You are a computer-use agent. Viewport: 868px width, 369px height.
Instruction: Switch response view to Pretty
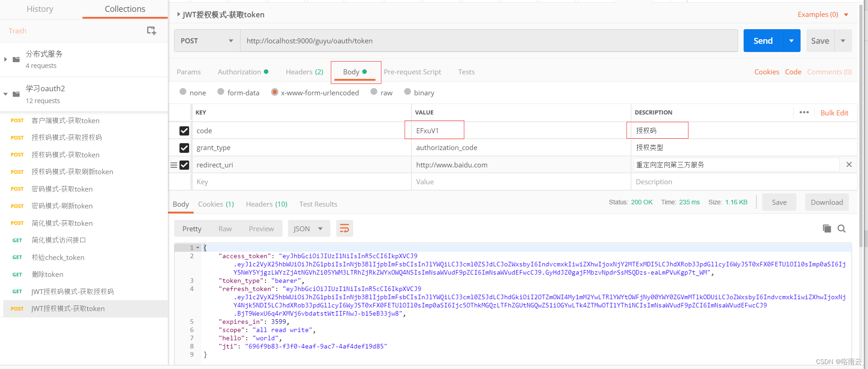[192, 229]
